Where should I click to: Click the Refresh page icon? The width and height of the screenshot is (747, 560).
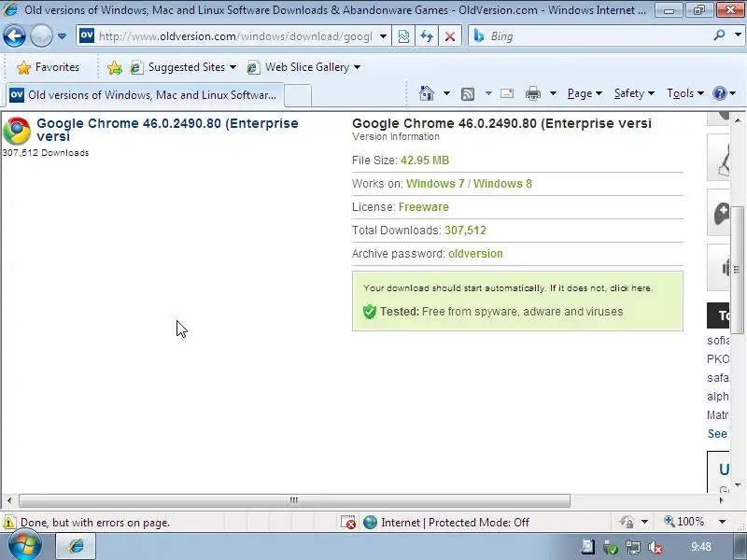(x=427, y=36)
